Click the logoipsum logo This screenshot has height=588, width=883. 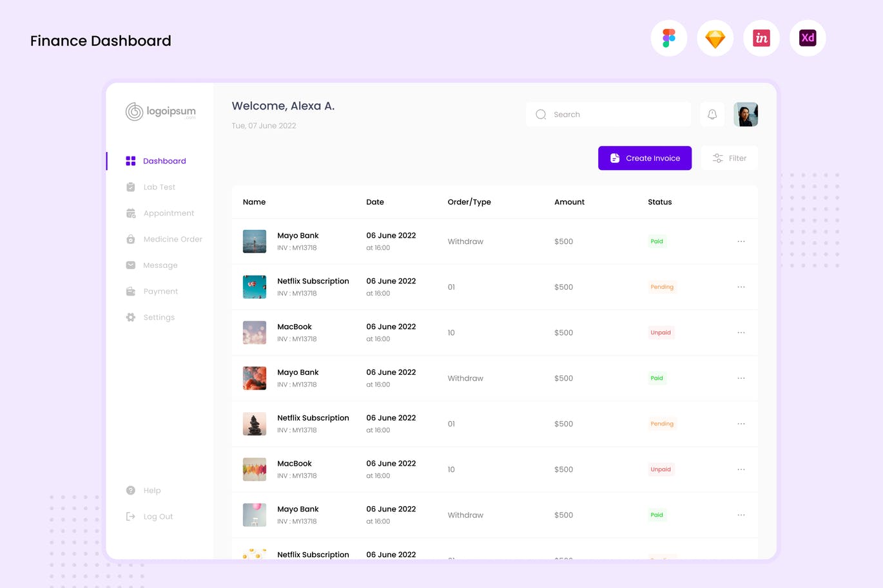(x=160, y=111)
